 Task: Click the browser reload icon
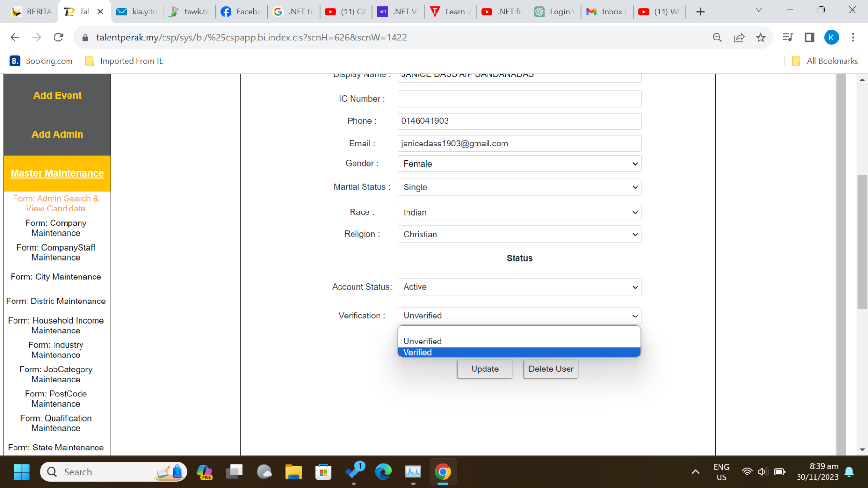[x=58, y=38]
